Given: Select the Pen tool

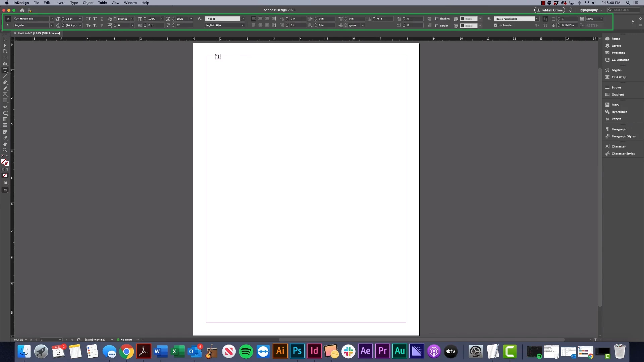Looking at the screenshot, I should [x=5, y=82].
